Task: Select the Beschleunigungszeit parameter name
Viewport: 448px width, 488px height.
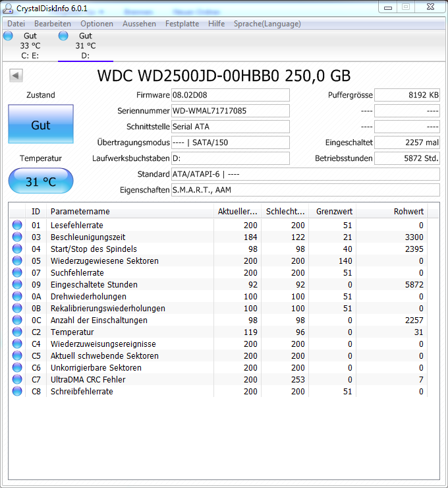Action: click(88, 237)
